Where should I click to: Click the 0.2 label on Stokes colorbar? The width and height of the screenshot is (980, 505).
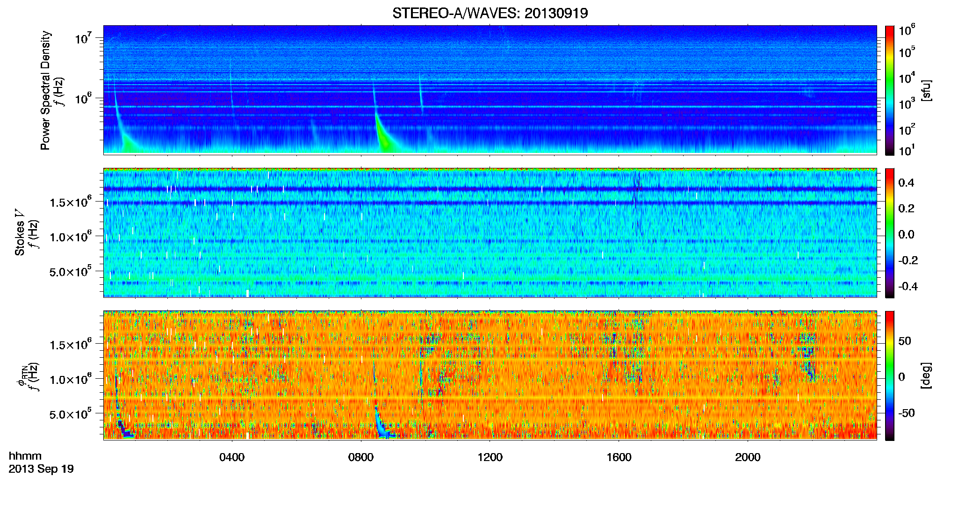tap(906, 209)
